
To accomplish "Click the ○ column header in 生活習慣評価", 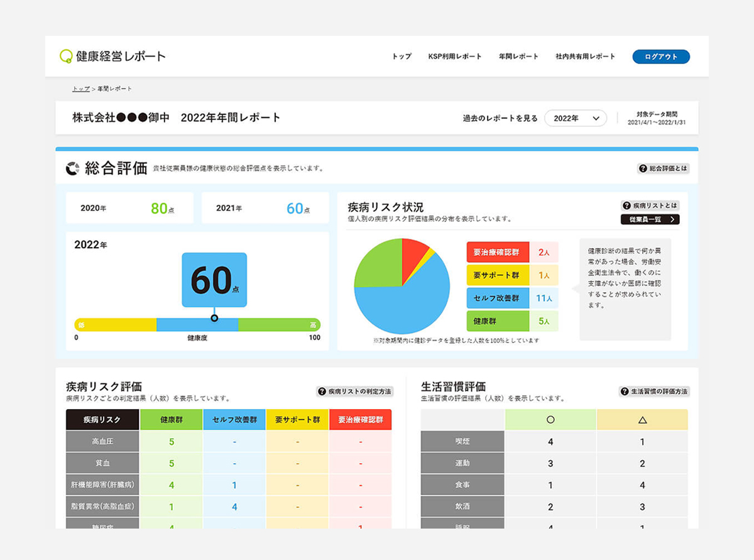I will pyautogui.click(x=550, y=420).
